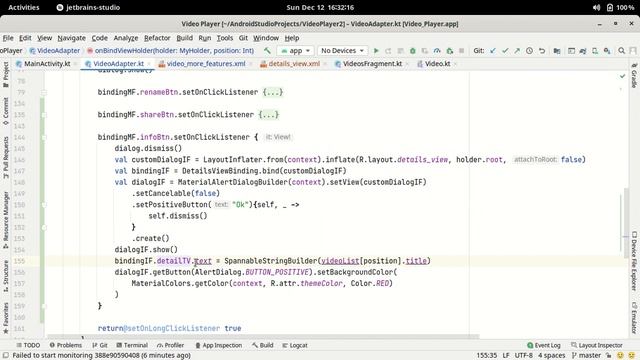Expand folded shareBtn listener block
The width and height of the screenshot is (640, 360).
(269, 115)
